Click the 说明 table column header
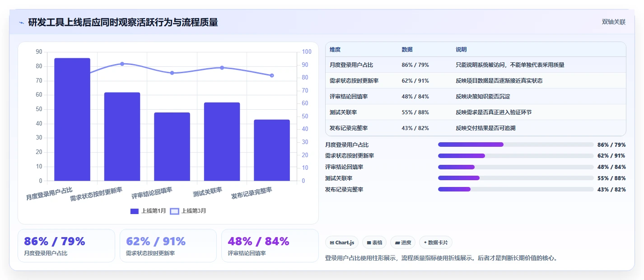The width and height of the screenshot is (644, 280). coord(461,50)
